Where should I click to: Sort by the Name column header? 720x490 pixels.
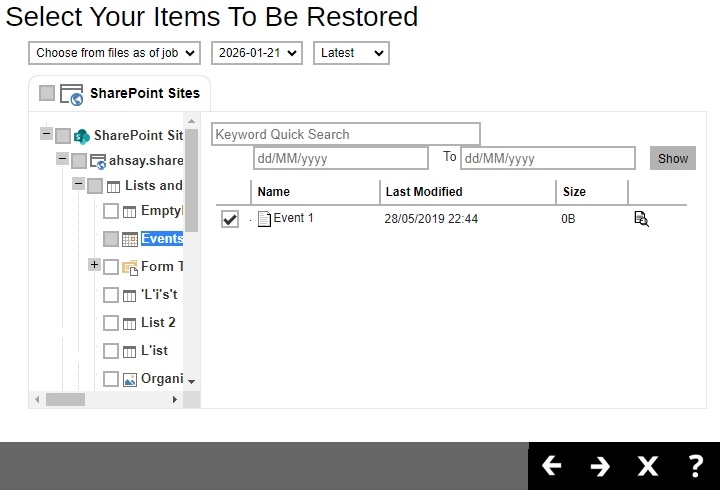pos(274,192)
